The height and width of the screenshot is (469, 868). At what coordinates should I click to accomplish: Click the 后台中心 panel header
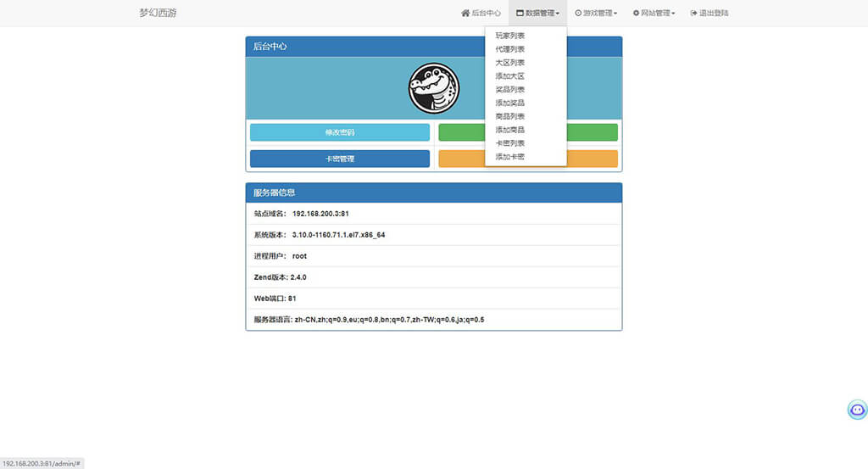[x=434, y=47]
